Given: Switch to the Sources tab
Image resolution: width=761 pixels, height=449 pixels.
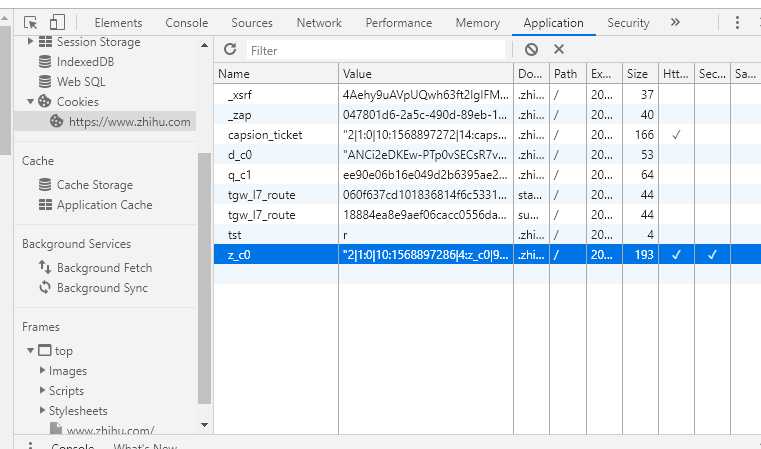Looking at the screenshot, I should click(251, 23).
